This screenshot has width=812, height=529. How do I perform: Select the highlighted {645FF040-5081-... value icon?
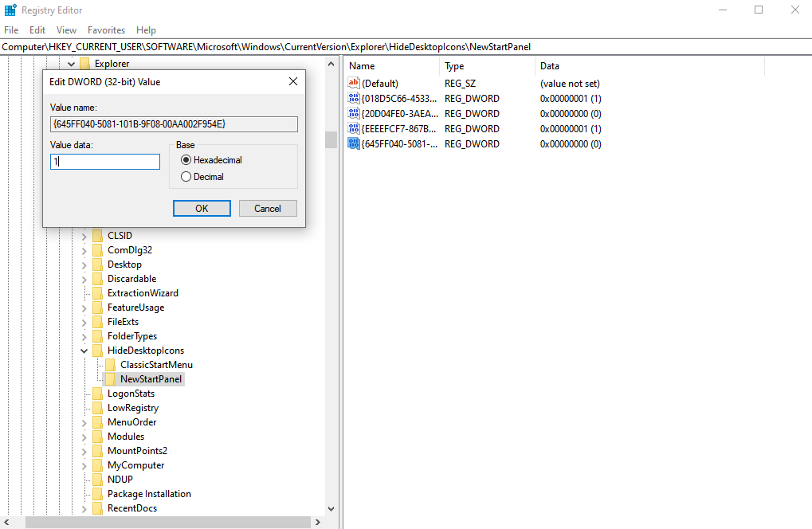[352, 143]
